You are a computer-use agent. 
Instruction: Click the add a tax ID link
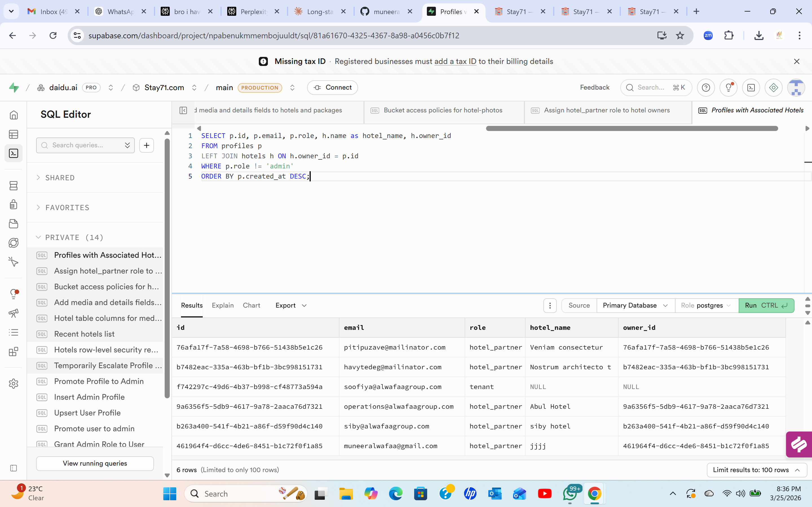[455, 61]
